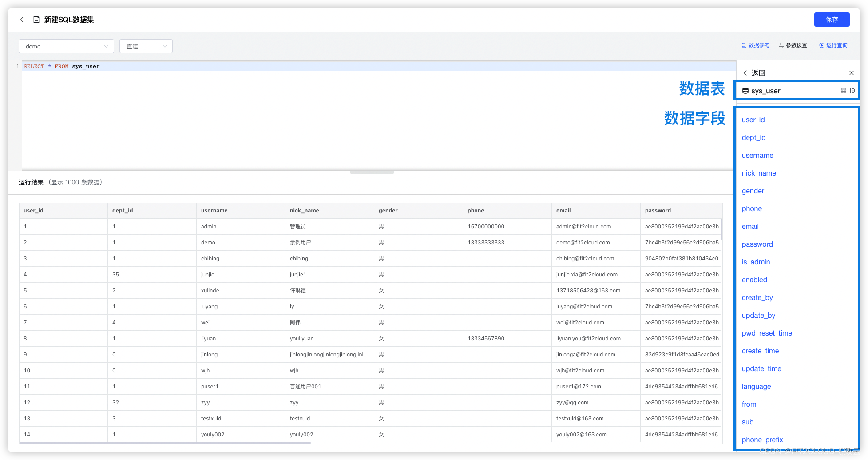Click the user_id column header
This screenshot has height=460, width=868.
coord(63,211)
